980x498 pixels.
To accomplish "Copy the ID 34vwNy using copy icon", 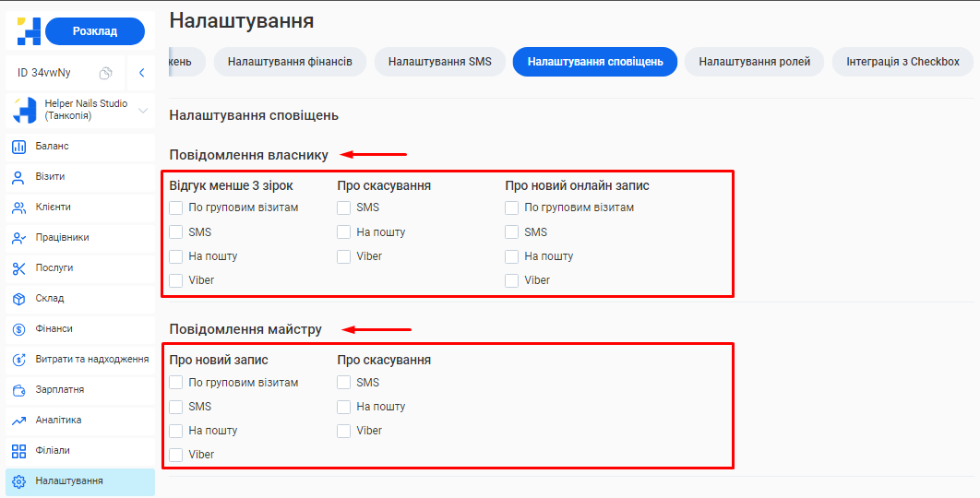I will pyautogui.click(x=106, y=73).
